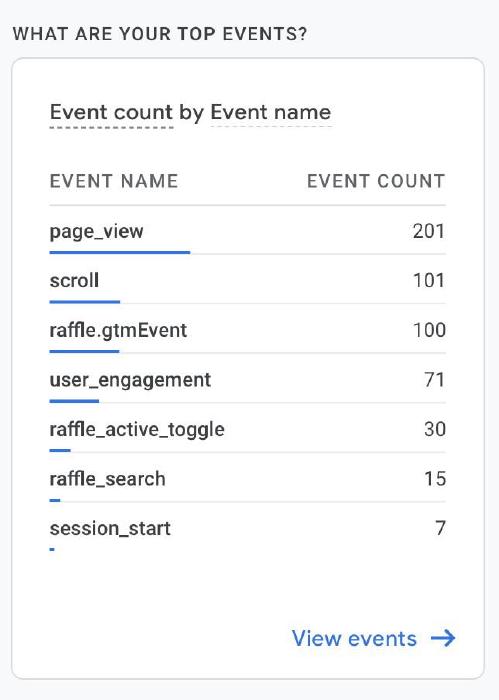This screenshot has width=499, height=700.
Task: Open the Event count metric selector
Action: [111, 112]
